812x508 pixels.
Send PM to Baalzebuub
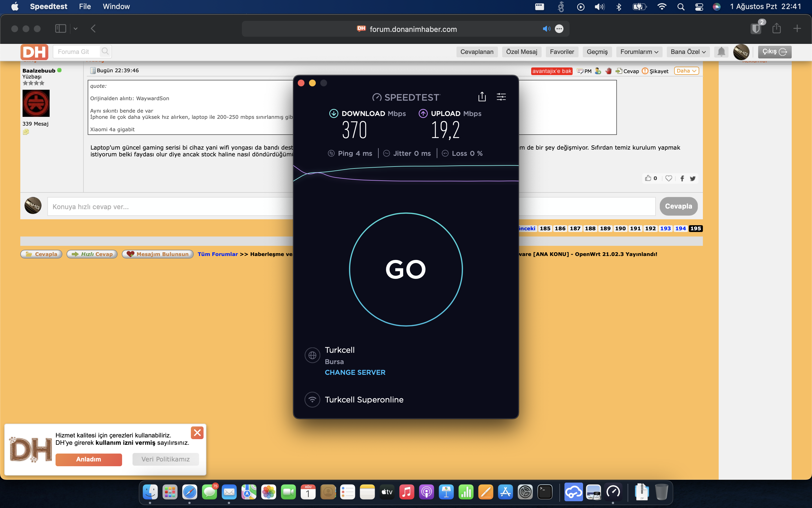584,71
